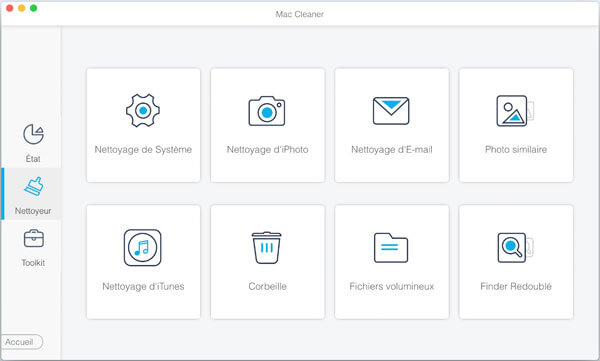Close the Mac Cleaner window

10,8
